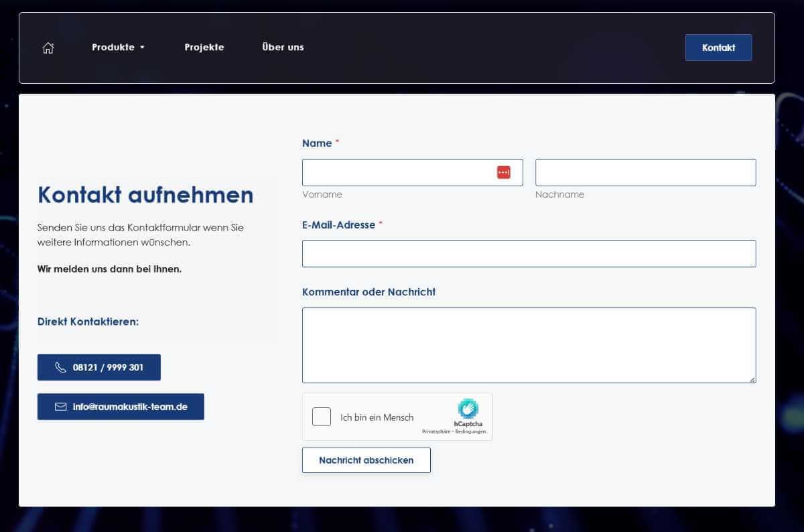The width and height of the screenshot is (804, 532).
Task: Check the "Ich bin ein Mensch" checkbox
Action: [322, 417]
